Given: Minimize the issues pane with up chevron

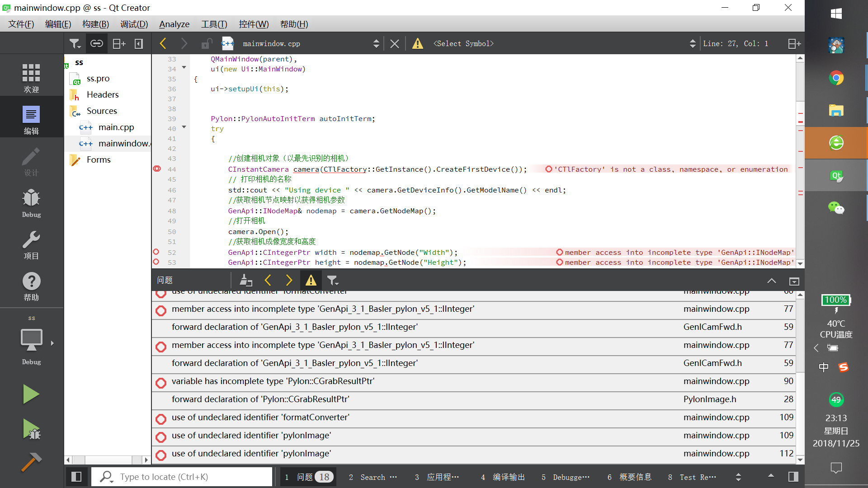Looking at the screenshot, I should (x=772, y=281).
